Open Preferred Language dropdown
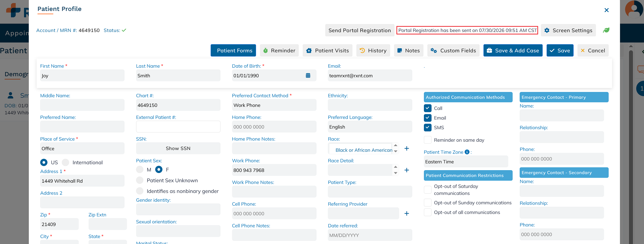The image size is (644, 244). 370,127
